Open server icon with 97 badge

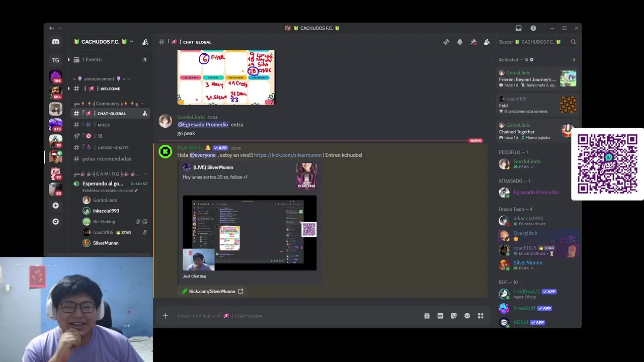click(x=55, y=173)
